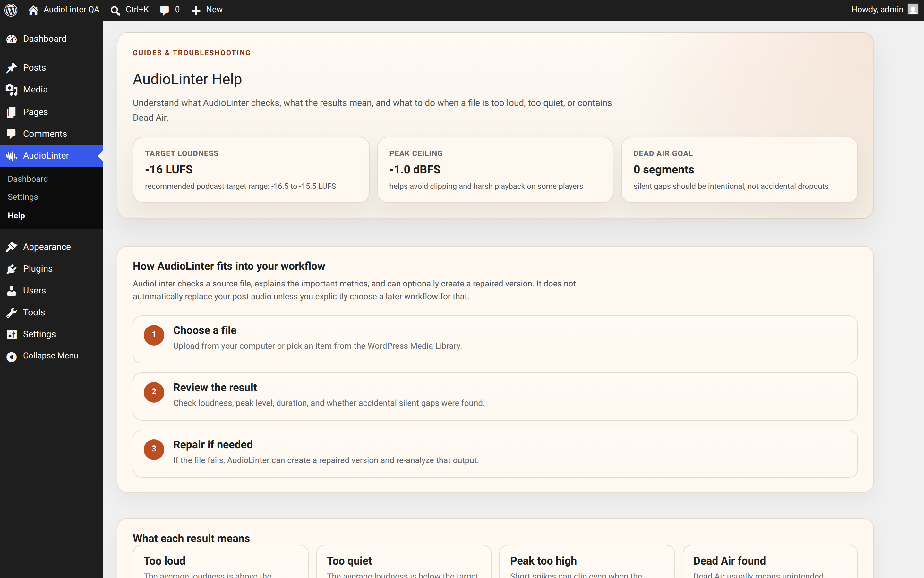Click the Peak too high card title
924x578 pixels.
tap(543, 561)
